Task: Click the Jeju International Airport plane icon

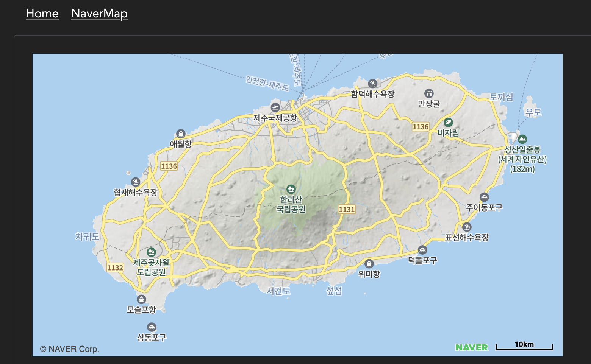Action: [275, 107]
